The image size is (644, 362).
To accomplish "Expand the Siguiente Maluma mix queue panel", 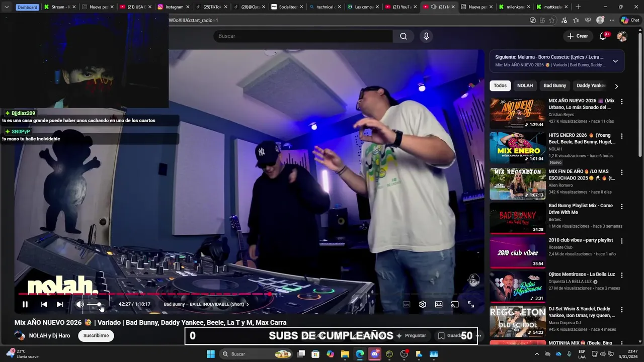I will pyautogui.click(x=615, y=61).
